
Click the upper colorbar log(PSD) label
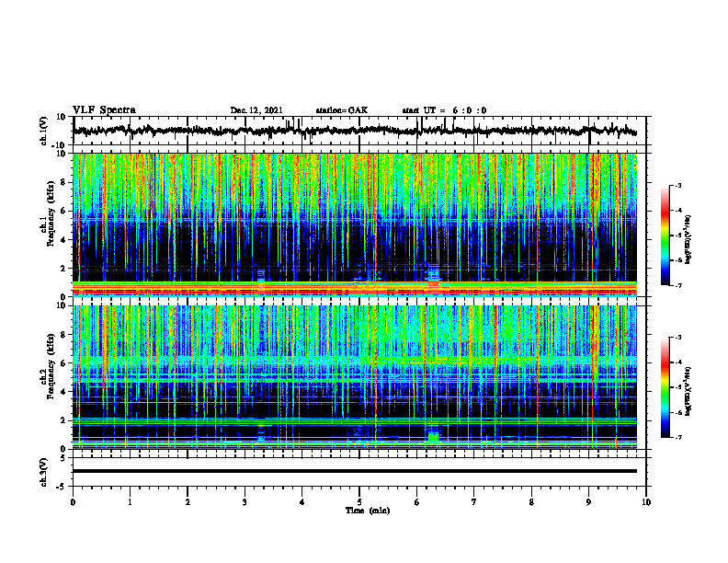(x=688, y=240)
